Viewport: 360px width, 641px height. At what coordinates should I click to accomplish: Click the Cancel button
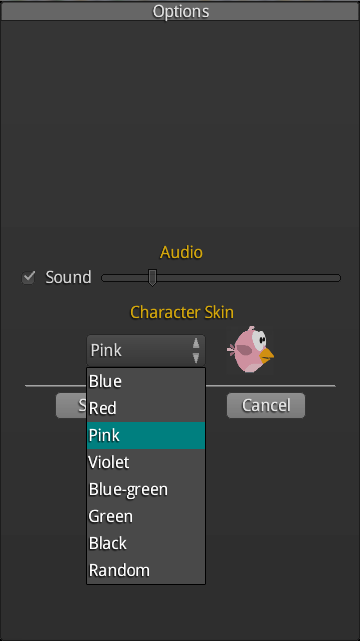[266, 406]
